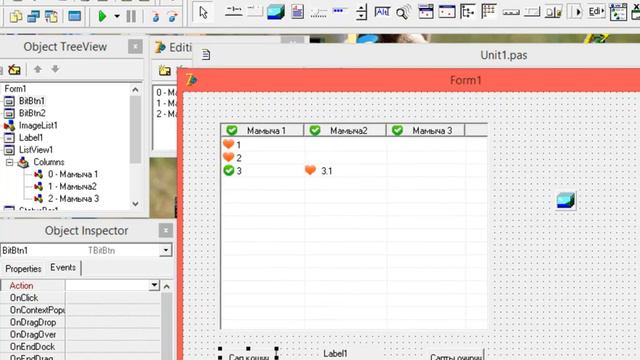Click the View Form toolbar icon
This screenshot has width=640, height=360.
pos(33,17)
